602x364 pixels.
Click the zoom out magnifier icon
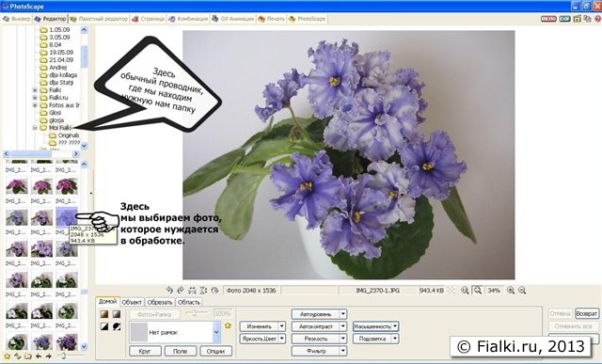click(522, 291)
